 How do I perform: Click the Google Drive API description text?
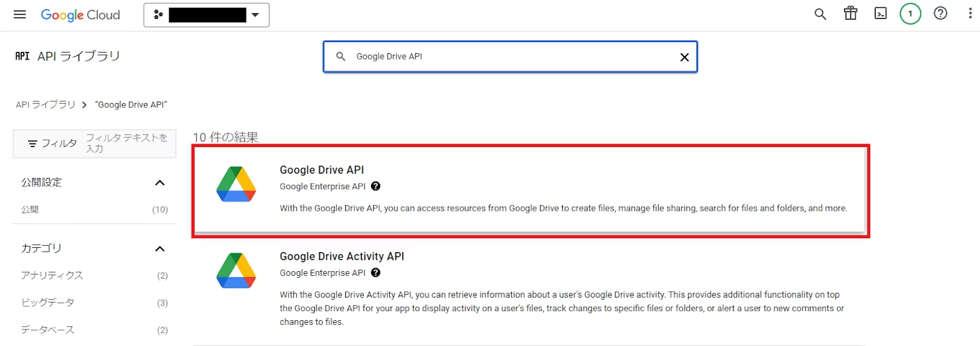(x=563, y=208)
